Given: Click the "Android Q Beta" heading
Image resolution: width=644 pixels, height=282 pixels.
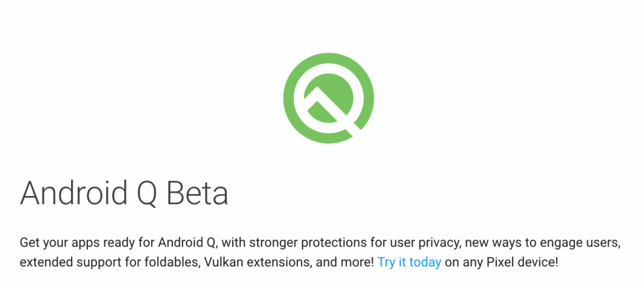Looking at the screenshot, I should tap(124, 193).
